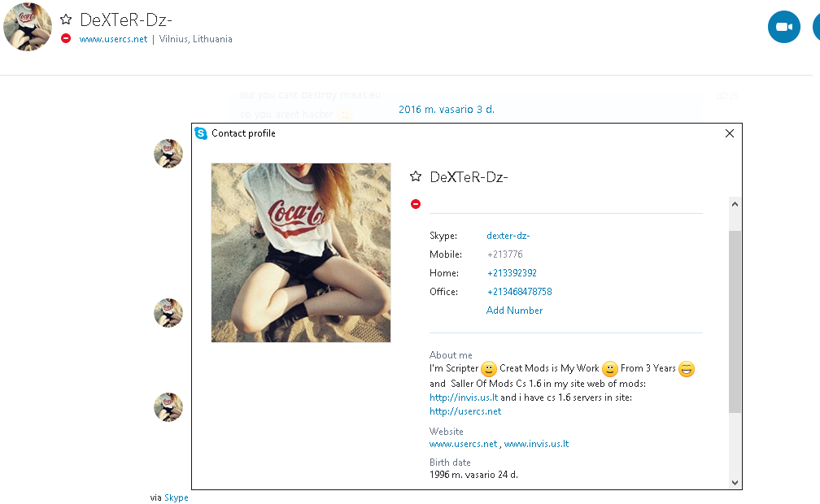Open www.invis.us.lt under Website
The width and height of the screenshot is (820, 504).
(x=537, y=444)
